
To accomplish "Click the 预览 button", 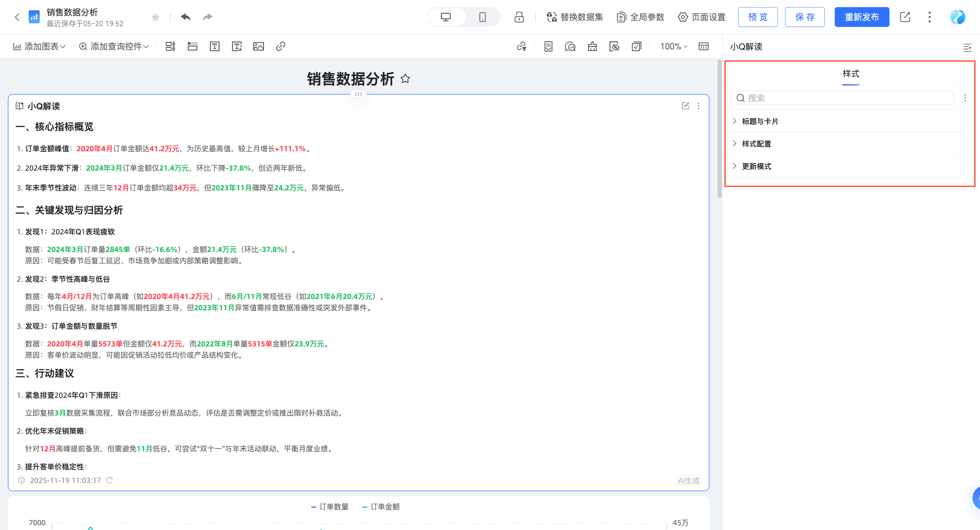I will pyautogui.click(x=757, y=17).
